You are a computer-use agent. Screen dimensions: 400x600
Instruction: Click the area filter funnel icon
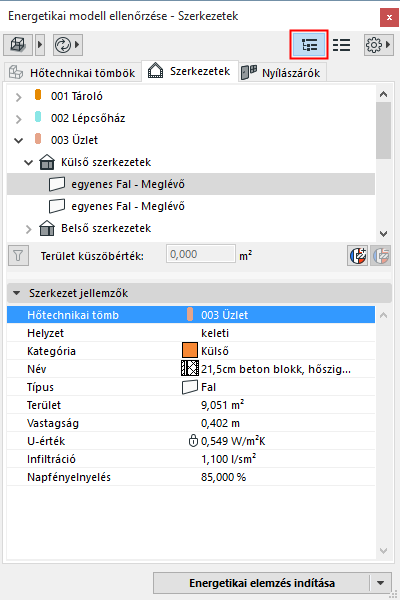(x=18, y=256)
